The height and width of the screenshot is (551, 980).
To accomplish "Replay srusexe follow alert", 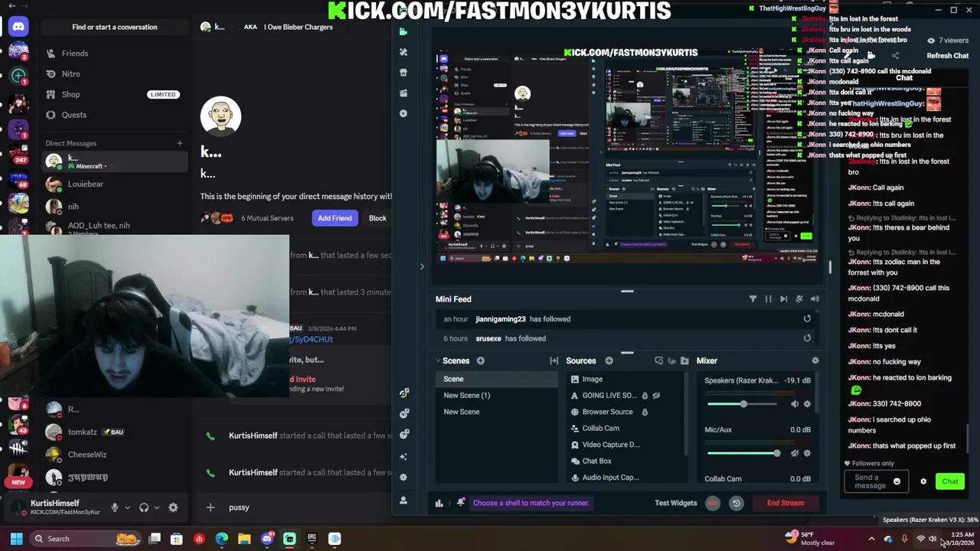I will [x=807, y=338].
